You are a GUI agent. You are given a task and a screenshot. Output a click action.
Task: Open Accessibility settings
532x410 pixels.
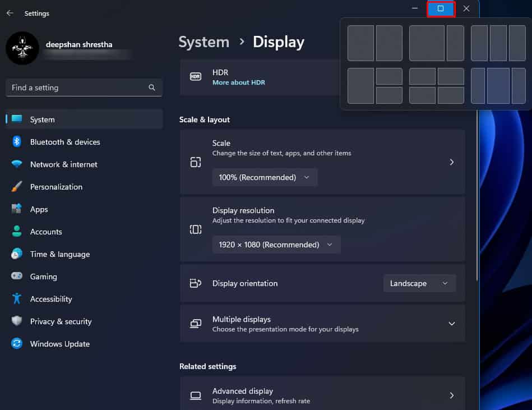click(x=84, y=298)
